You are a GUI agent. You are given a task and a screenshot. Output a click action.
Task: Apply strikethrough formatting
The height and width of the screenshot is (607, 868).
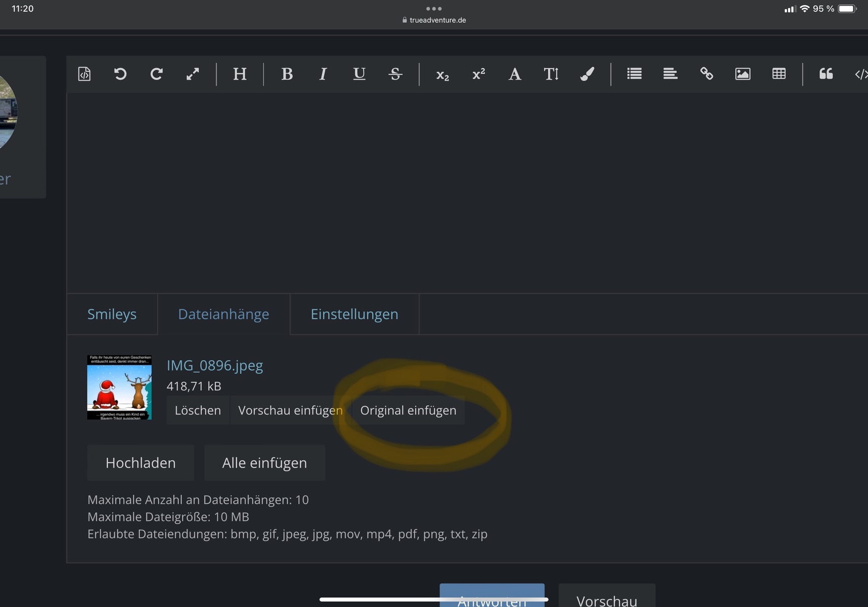point(395,74)
